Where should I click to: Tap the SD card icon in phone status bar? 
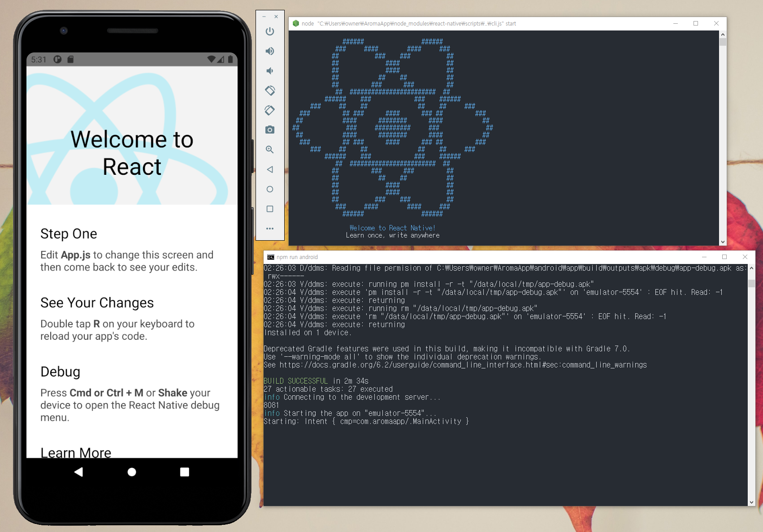(70, 59)
